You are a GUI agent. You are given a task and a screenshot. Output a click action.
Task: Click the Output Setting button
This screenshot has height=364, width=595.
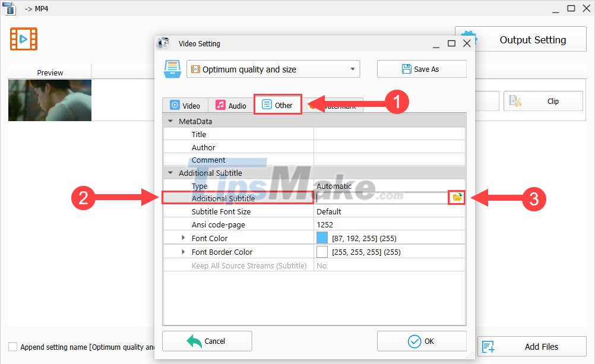534,39
